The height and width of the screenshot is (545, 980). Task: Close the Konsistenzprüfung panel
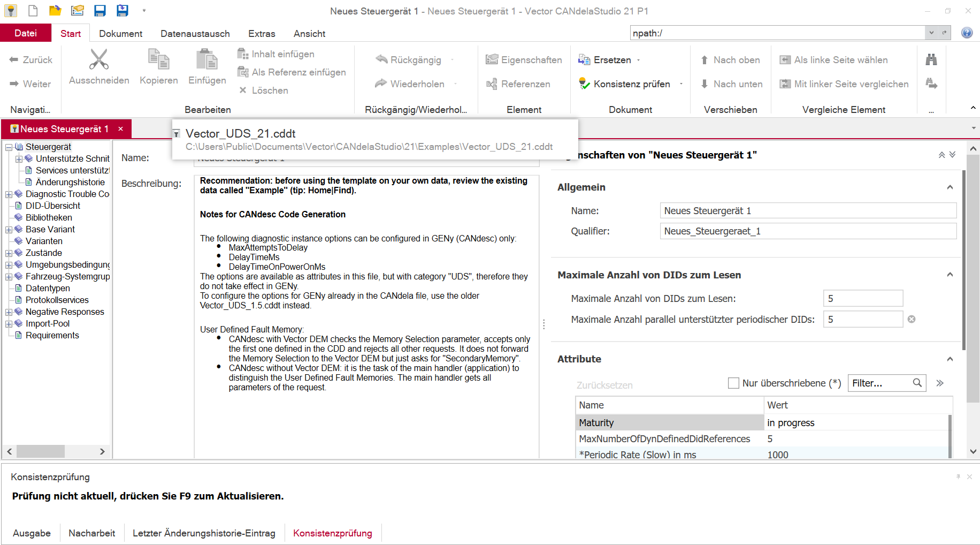[969, 476]
